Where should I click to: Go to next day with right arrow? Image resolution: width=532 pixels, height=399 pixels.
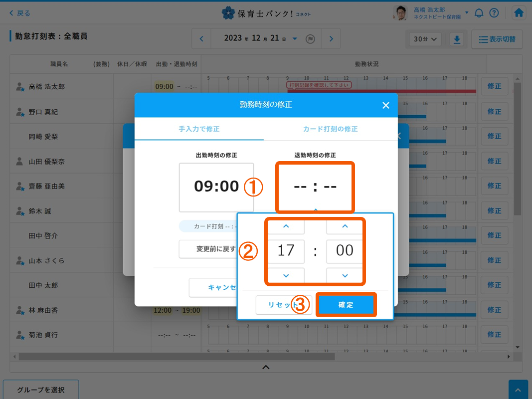pyautogui.click(x=331, y=39)
